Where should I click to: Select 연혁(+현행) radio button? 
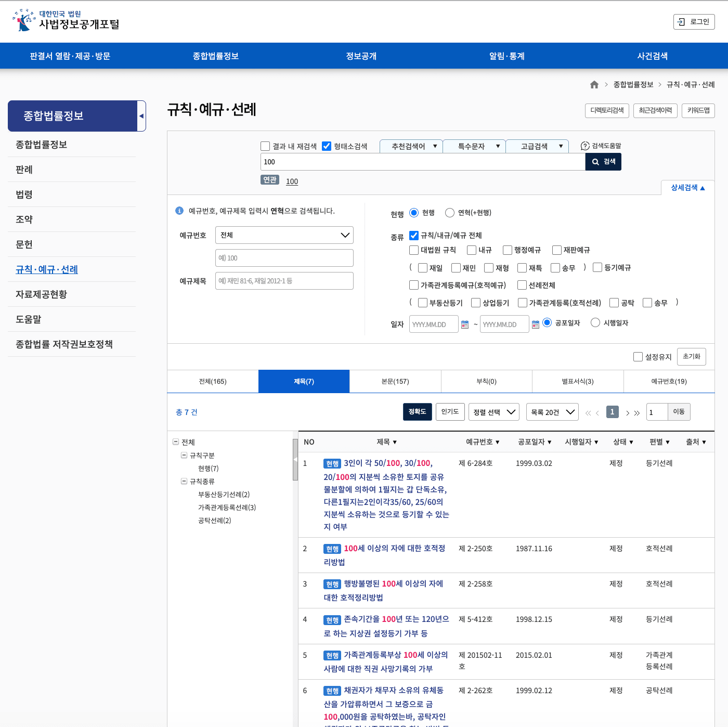click(450, 213)
